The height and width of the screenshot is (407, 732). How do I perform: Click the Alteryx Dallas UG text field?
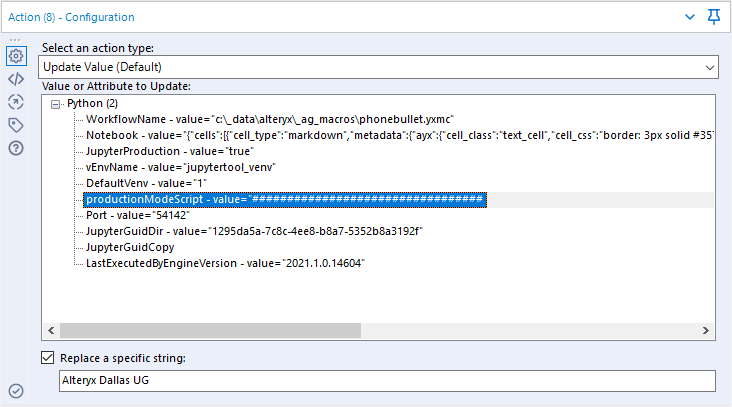(x=387, y=380)
